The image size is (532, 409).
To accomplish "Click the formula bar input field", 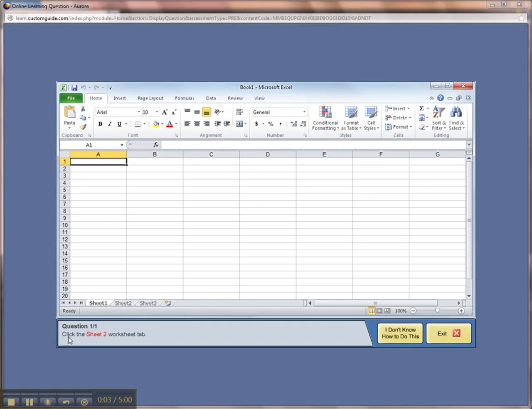I will pos(313,145).
